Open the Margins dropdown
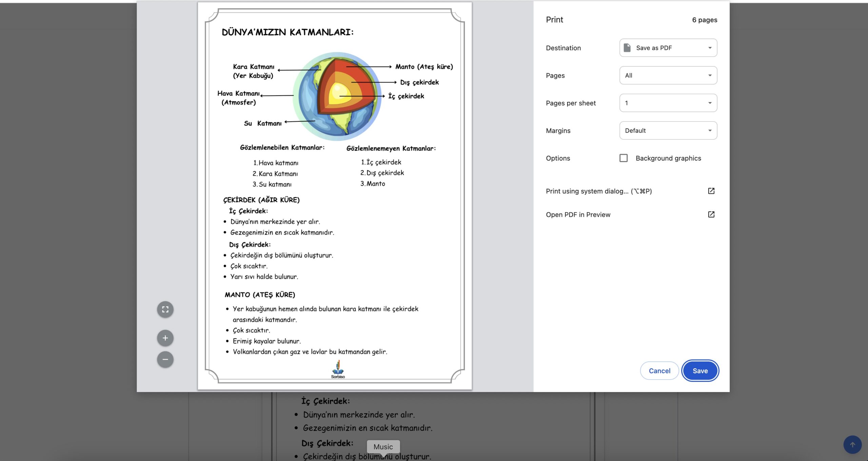Viewport: 868px width, 461px height. pos(668,131)
